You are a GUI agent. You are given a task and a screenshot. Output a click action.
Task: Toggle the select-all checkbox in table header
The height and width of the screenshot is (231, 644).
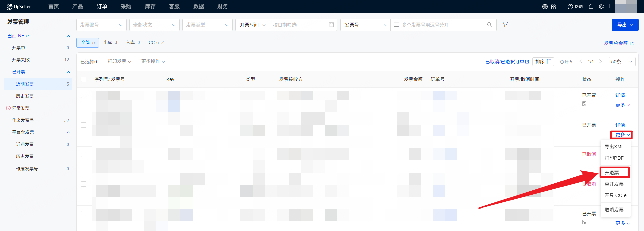tap(84, 79)
